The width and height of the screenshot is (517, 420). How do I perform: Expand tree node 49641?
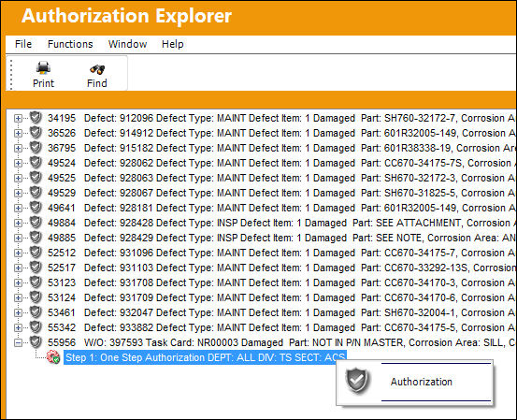click(18, 209)
